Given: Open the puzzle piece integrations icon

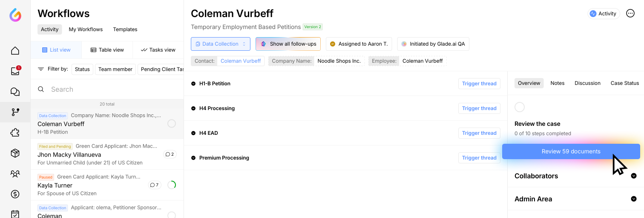Looking at the screenshot, I should 15,133.
